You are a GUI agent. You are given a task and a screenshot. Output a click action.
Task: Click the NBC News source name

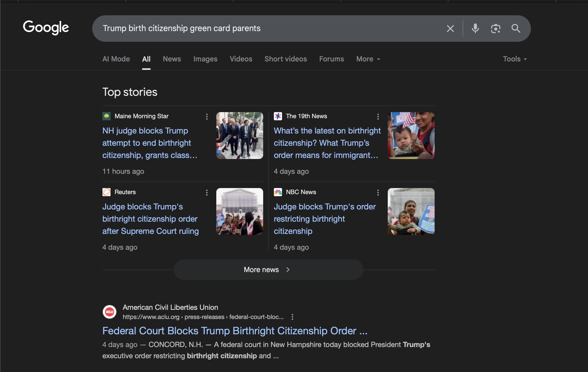point(301,192)
